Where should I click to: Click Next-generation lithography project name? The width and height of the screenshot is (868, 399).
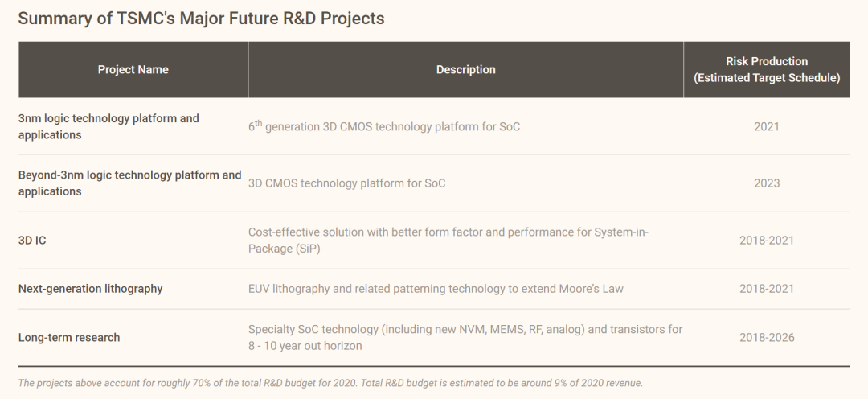tap(90, 289)
